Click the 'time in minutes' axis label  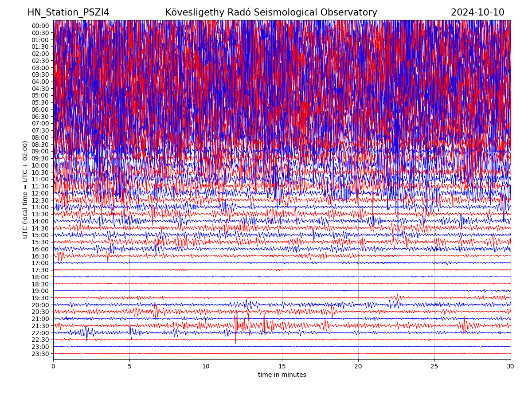(x=282, y=375)
